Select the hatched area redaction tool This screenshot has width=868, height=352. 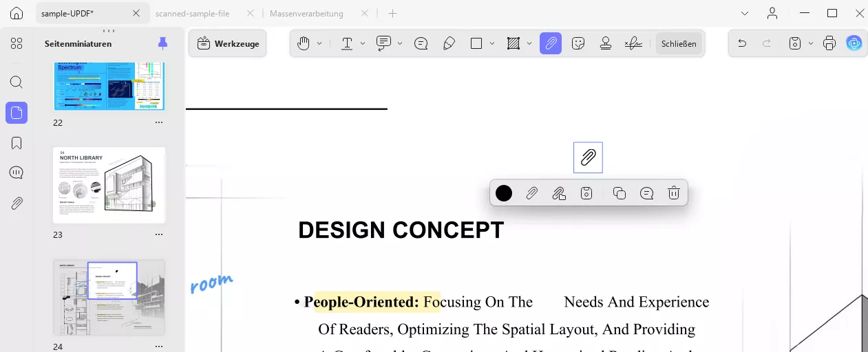[513, 43]
